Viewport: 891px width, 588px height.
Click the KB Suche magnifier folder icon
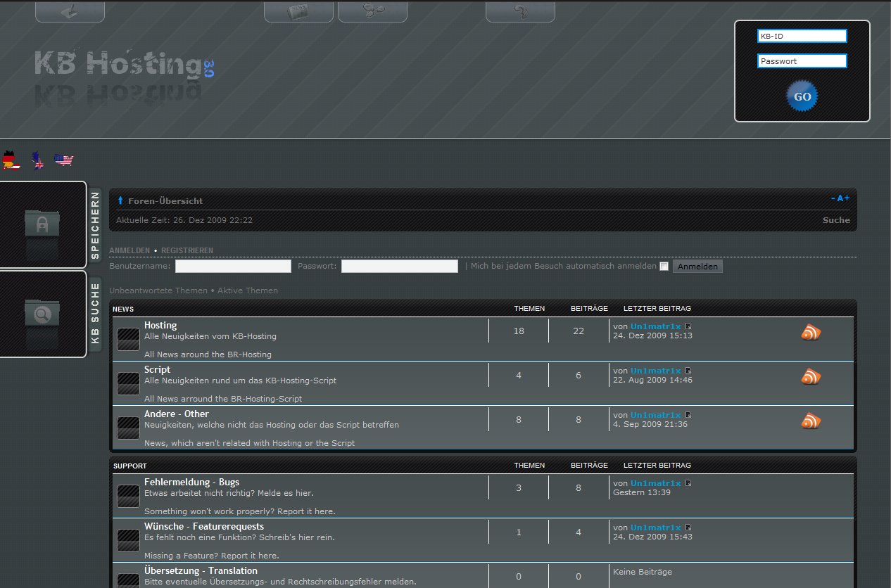(x=42, y=313)
